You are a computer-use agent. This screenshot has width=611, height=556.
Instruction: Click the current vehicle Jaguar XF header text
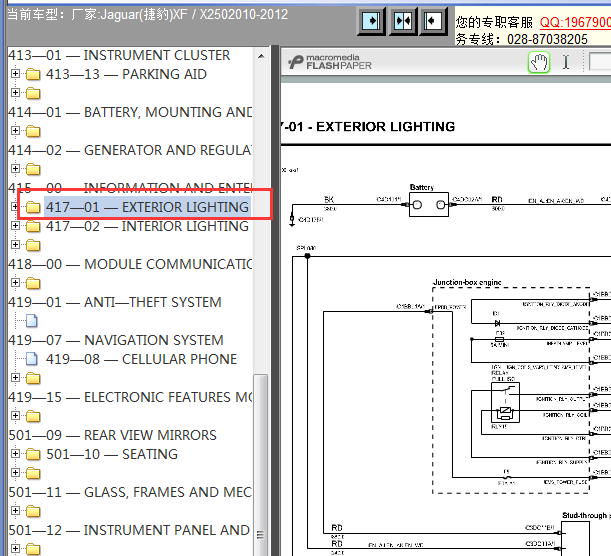[147, 14]
